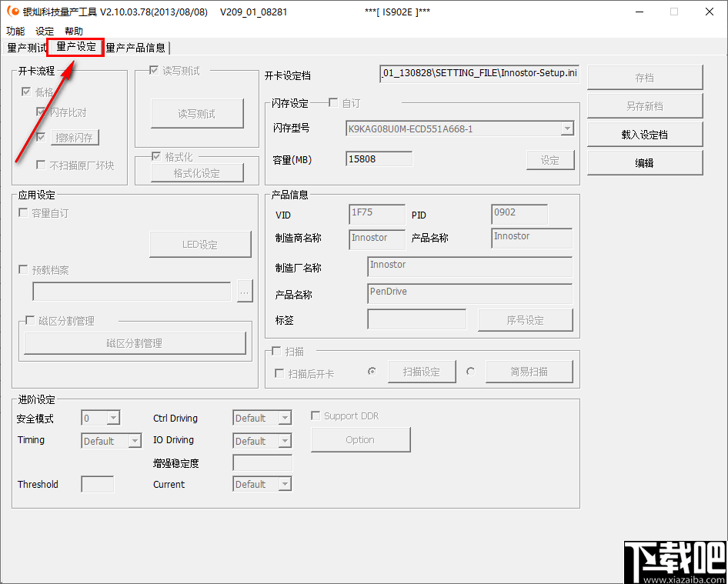Click the 编辑 button
This screenshot has height=584, width=728.
pos(645,162)
